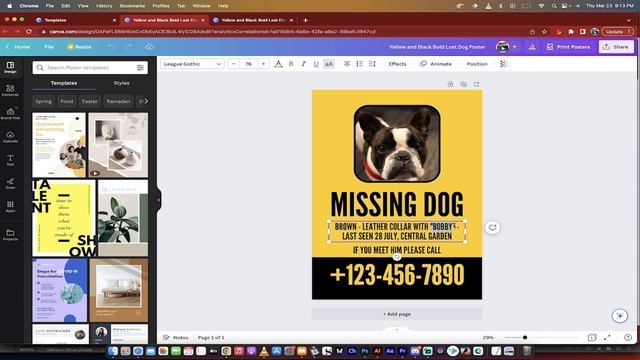Increase the font size with plus
640x360 pixels.
tap(263, 64)
